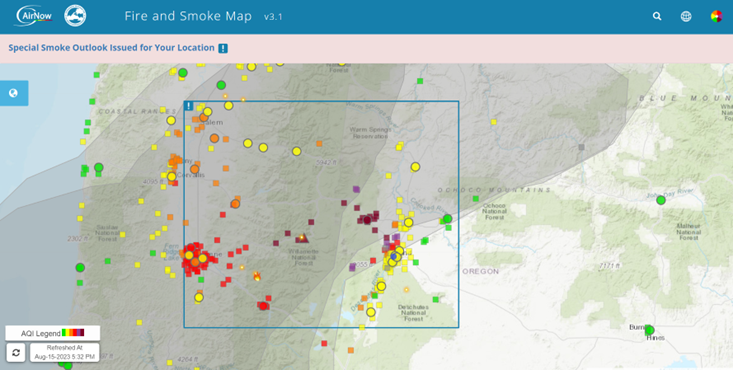The image size is (733, 370).
Task: Click the Fire and Smoke Map title
Action: pyautogui.click(x=188, y=16)
